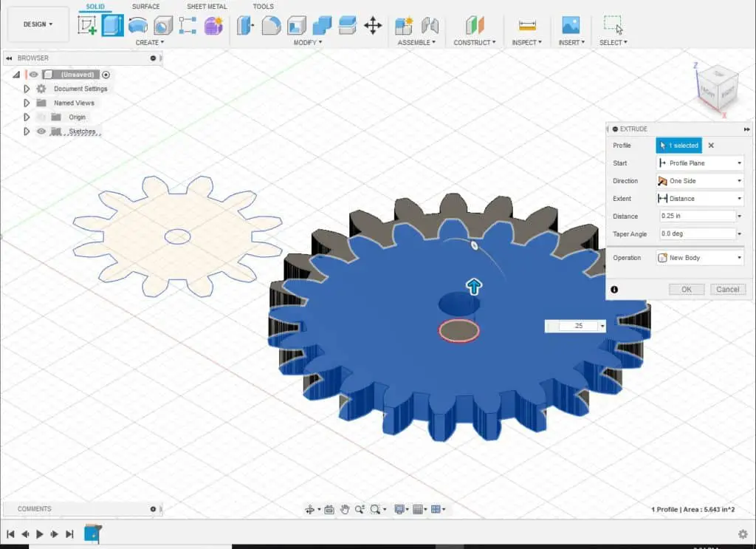
Task: Toggle visibility of the Unsaved component
Action: 33,75
